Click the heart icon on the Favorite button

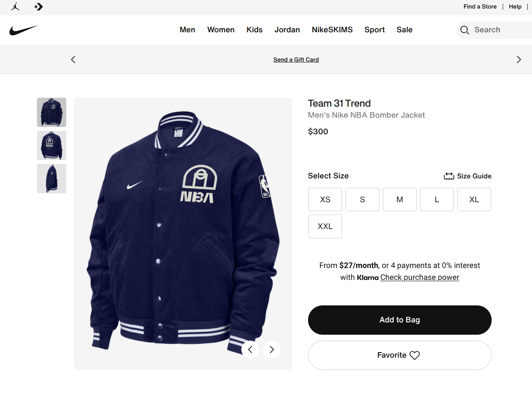(415, 355)
